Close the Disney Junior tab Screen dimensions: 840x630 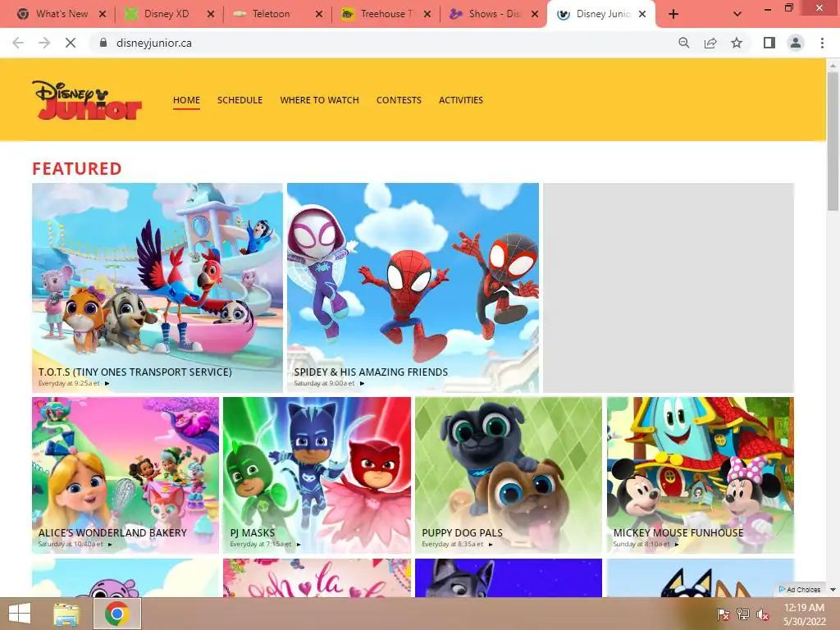pos(642,15)
